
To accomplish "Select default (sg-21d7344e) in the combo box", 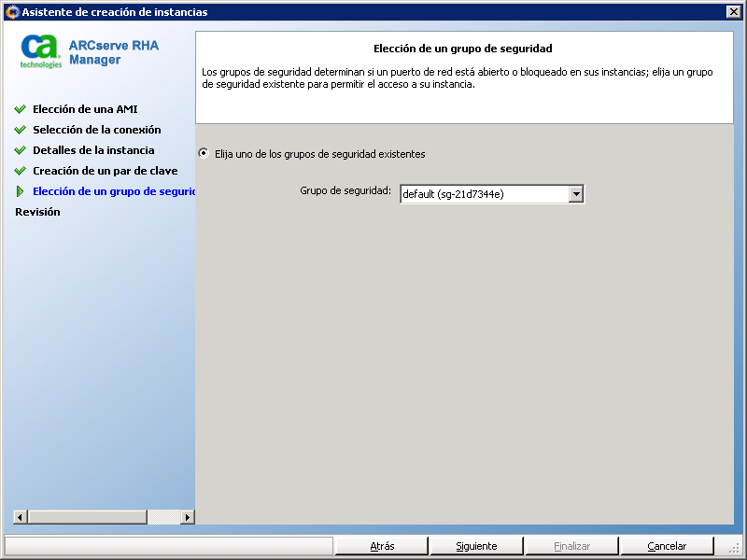I will click(486, 193).
